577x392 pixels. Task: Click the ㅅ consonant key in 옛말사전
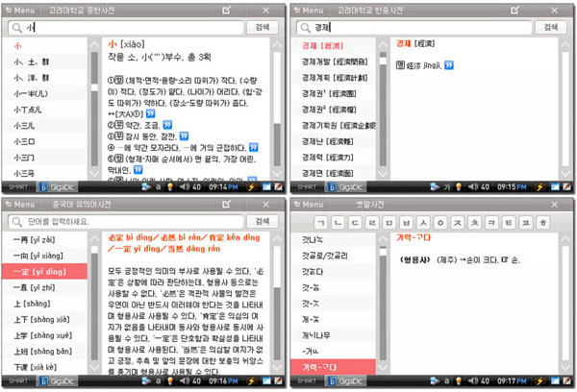423,223
